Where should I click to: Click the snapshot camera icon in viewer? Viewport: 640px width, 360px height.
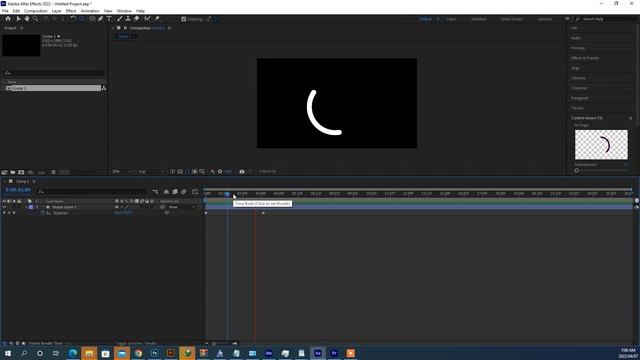click(242, 172)
